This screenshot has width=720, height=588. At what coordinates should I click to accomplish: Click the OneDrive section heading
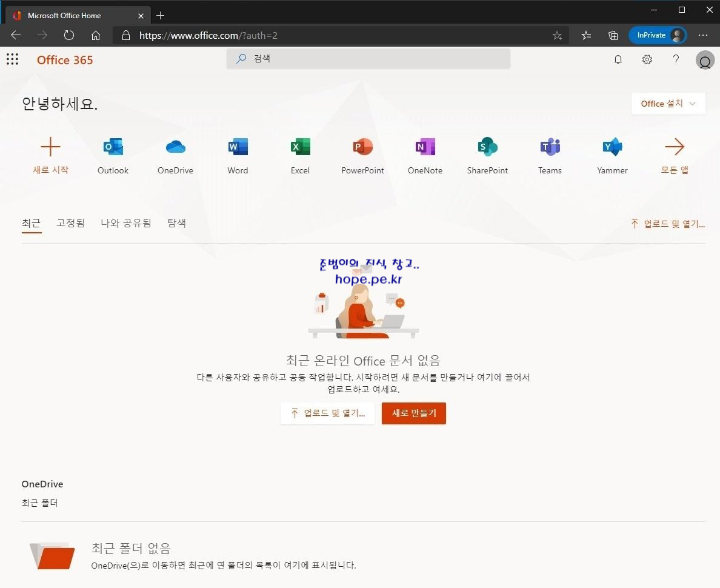click(x=42, y=484)
